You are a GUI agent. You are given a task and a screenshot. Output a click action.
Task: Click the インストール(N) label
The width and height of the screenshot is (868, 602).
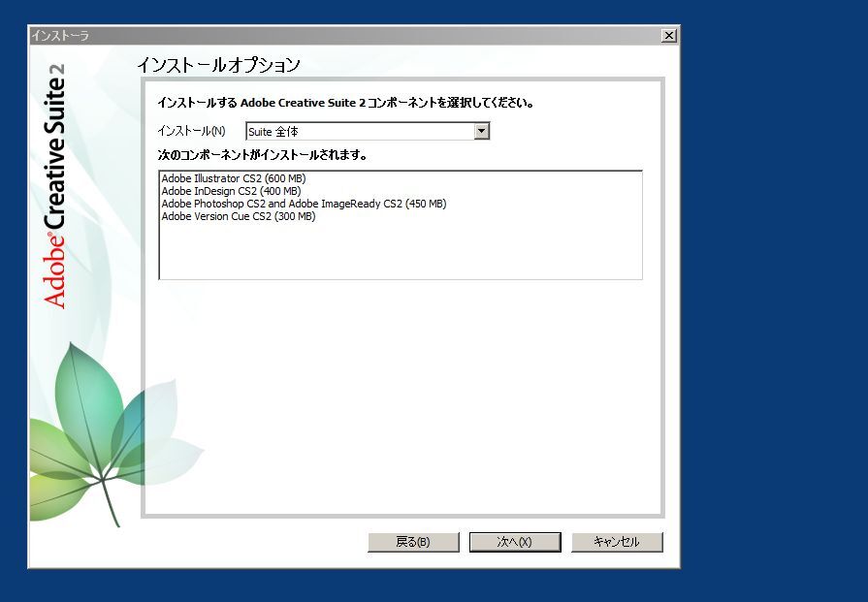(191, 131)
